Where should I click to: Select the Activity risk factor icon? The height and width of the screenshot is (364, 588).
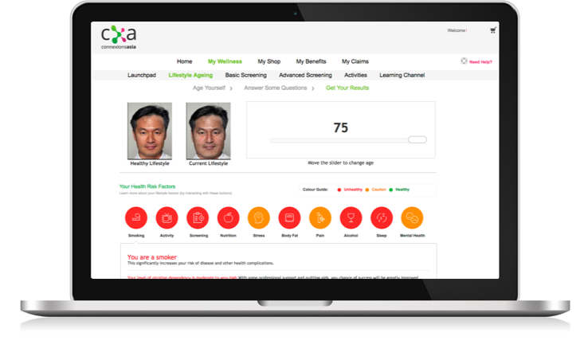pyautogui.click(x=167, y=217)
